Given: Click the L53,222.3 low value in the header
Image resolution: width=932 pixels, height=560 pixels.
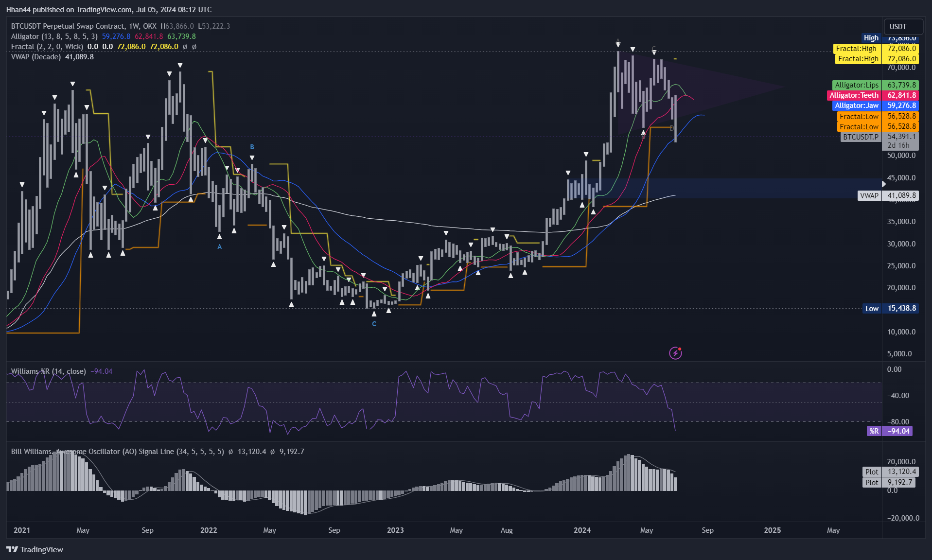Looking at the screenshot, I should (214, 26).
